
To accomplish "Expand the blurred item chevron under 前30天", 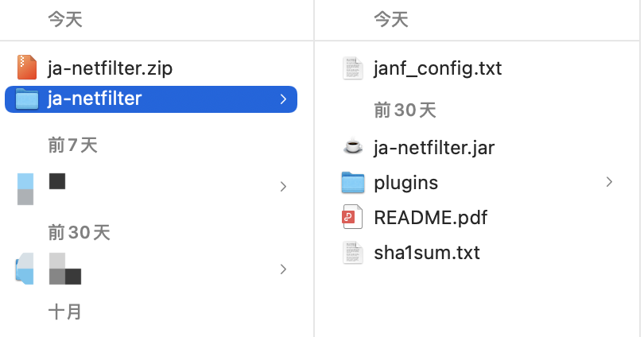I will tap(283, 269).
